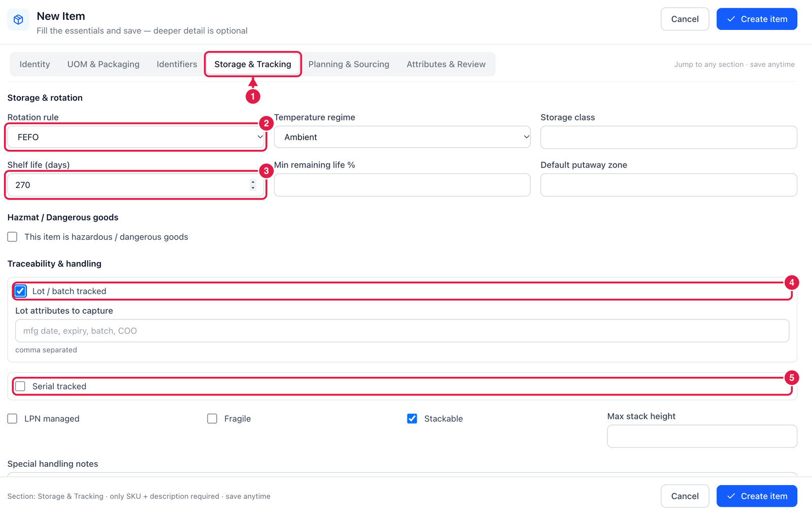This screenshot has width=812, height=515.
Task: Click the "Traceability & handling" heading
Action: click(54, 264)
